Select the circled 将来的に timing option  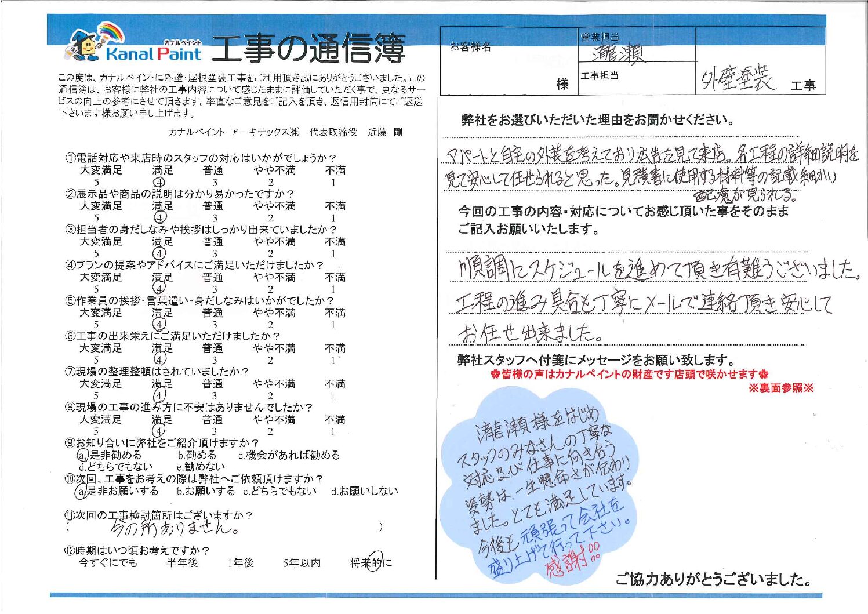point(371,562)
